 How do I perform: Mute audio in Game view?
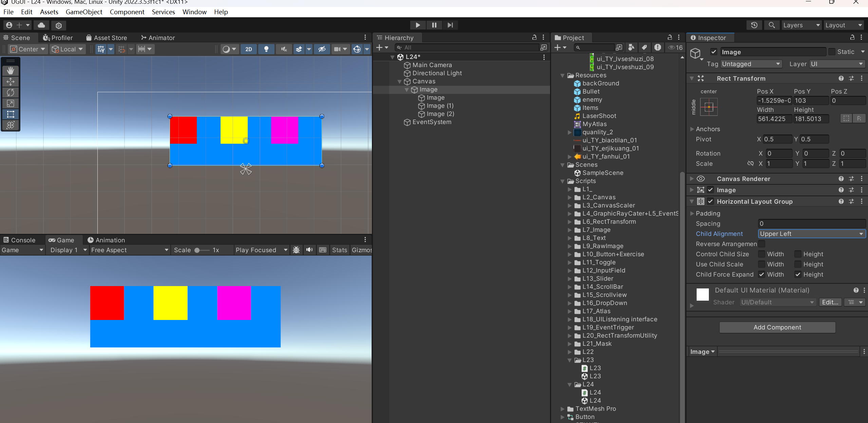309,250
